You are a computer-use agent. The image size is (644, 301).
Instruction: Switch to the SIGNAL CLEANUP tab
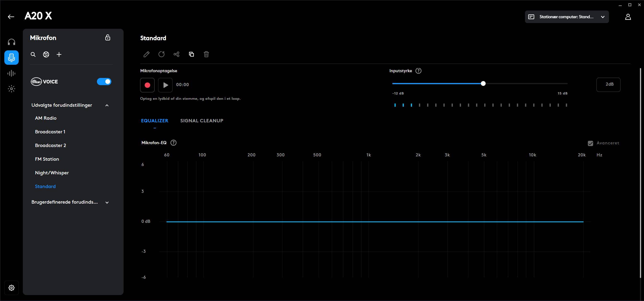pyautogui.click(x=202, y=121)
